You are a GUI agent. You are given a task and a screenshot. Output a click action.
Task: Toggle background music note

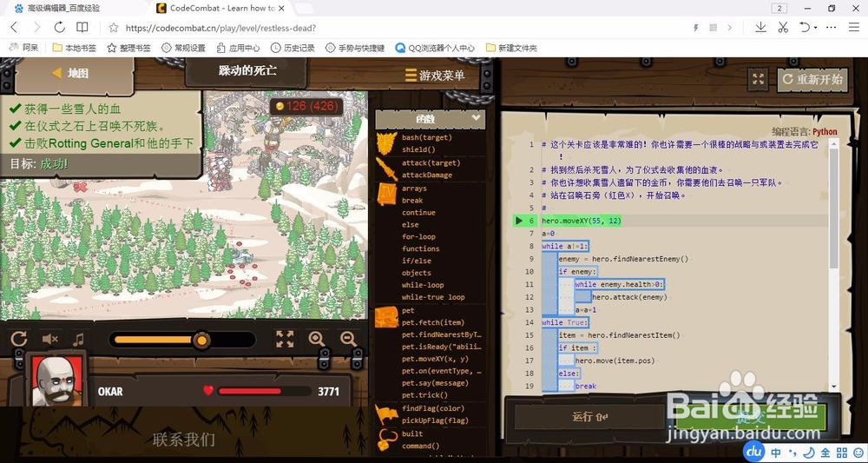pos(79,339)
